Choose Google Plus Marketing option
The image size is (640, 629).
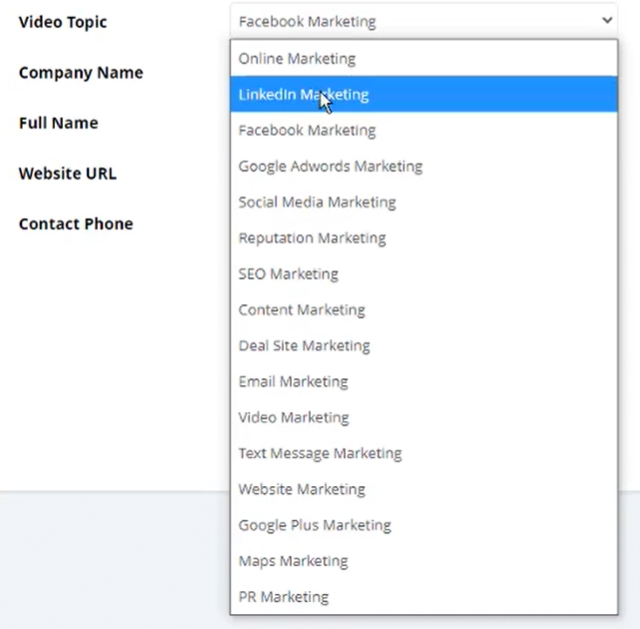[315, 525]
